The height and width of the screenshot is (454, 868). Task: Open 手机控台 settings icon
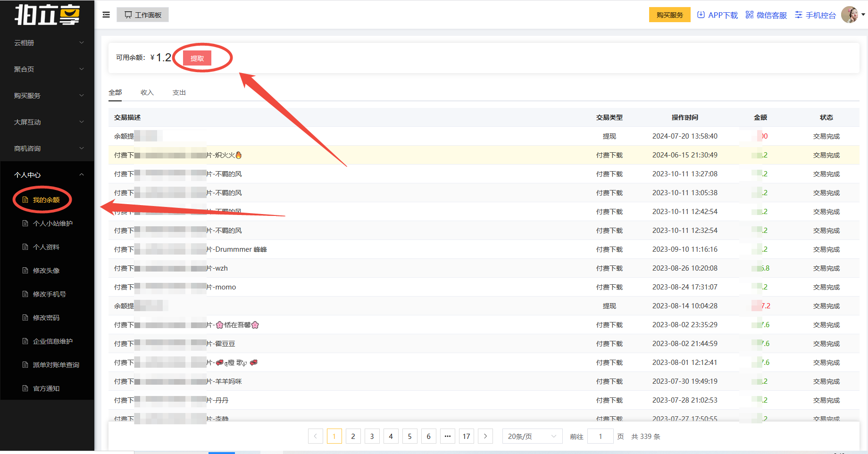pos(798,15)
